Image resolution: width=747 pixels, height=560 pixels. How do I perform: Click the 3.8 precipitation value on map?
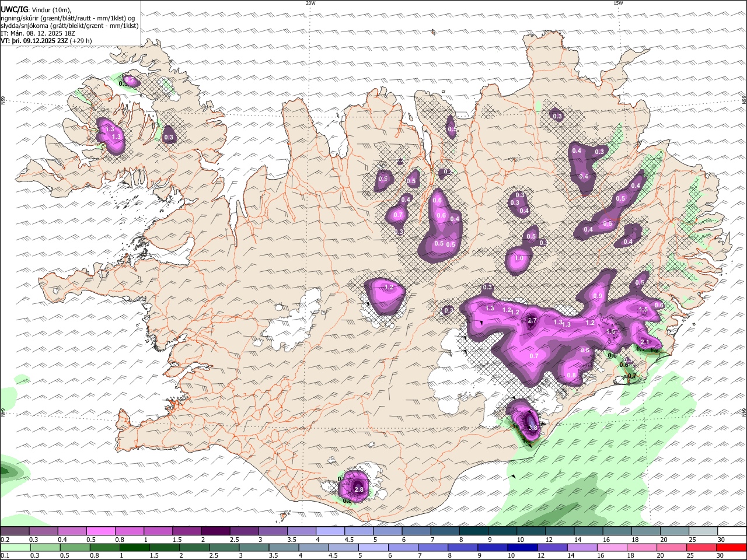click(x=532, y=428)
